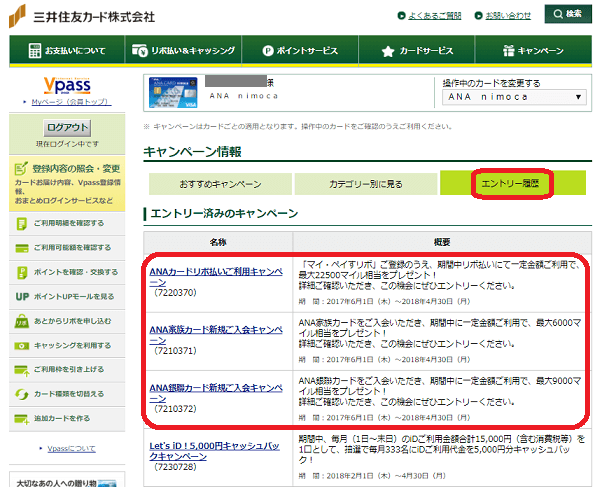604x487 pixels.
Task: Click campaign number (7230728)
Action: click(x=175, y=467)
